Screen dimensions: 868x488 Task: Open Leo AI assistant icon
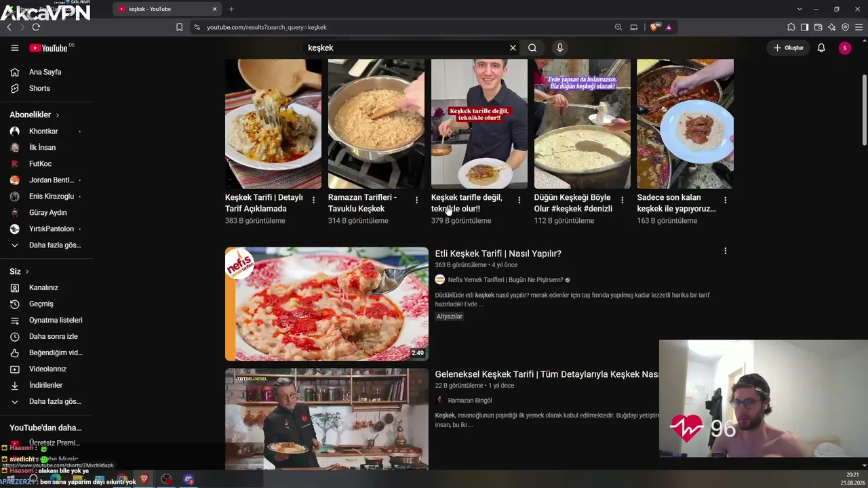click(x=831, y=27)
